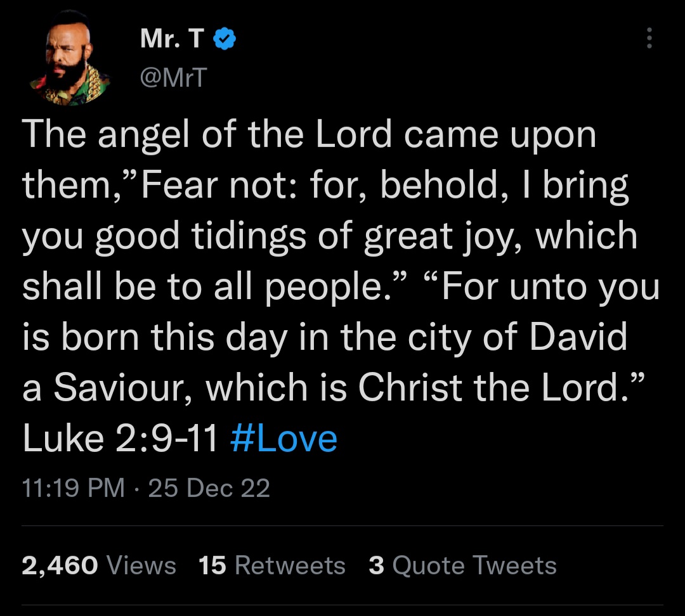685x616 pixels.
Task: Click the Luke 2:9-11 reference text
Action: (x=120, y=439)
